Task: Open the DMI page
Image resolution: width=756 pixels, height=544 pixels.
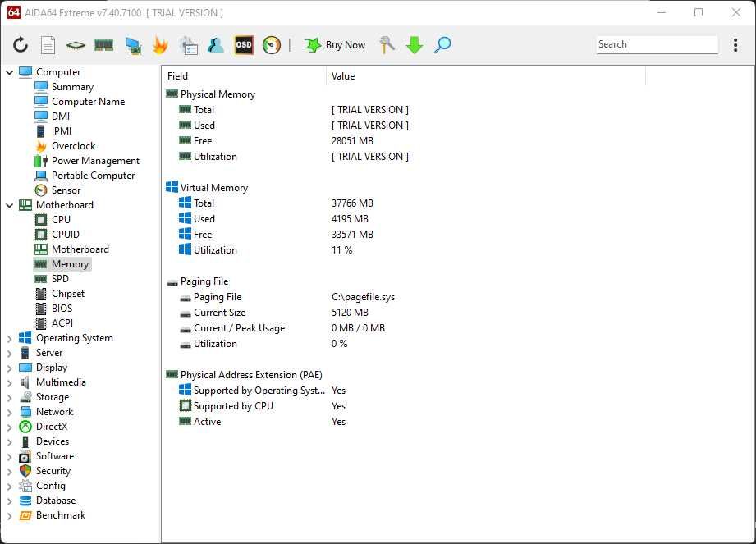Action: (61, 117)
